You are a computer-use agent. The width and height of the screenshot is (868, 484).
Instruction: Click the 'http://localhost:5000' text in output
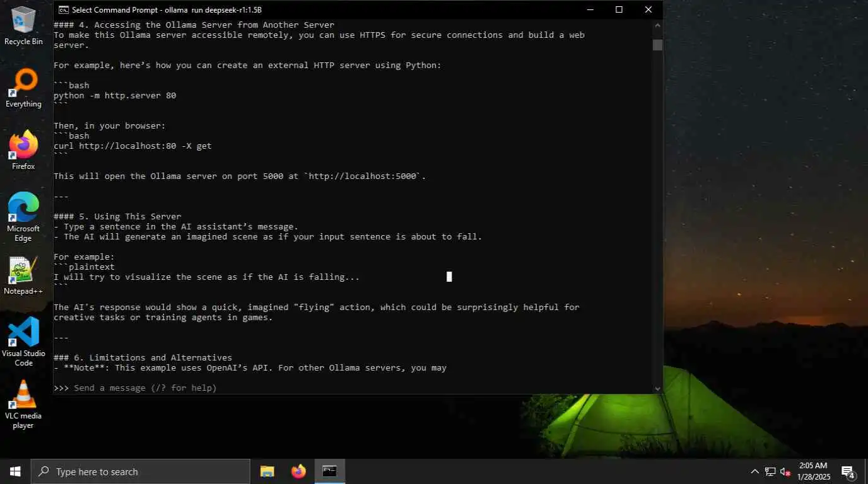[x=363, y=176]
